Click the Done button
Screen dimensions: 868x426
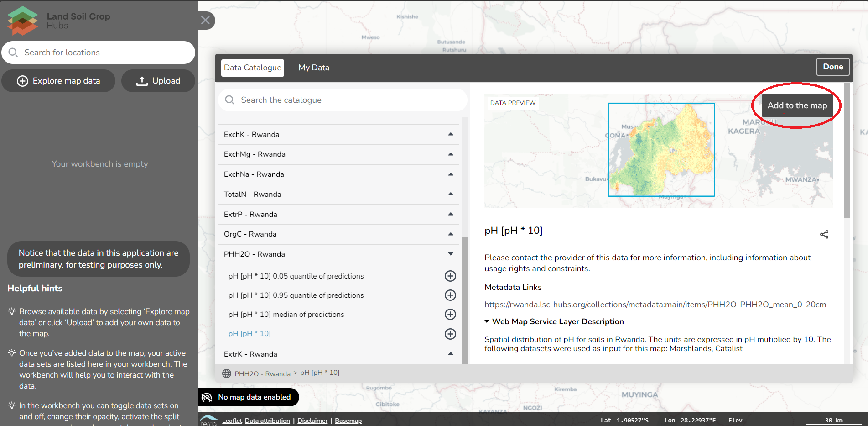tap(832, 67)
